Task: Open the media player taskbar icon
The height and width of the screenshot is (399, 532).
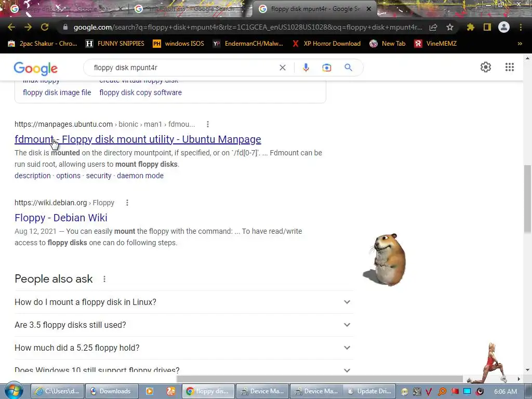Action: 149,391
